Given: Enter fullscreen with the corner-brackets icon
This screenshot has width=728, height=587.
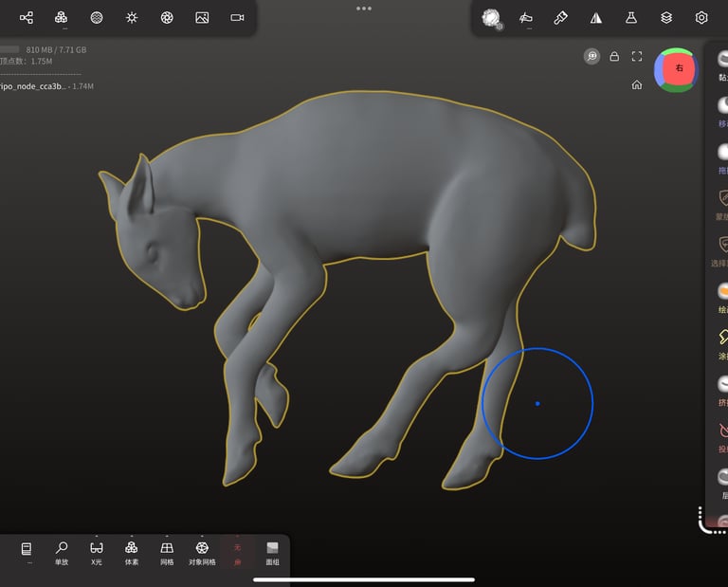Looking at the screenshot, I should pos(637,57).
